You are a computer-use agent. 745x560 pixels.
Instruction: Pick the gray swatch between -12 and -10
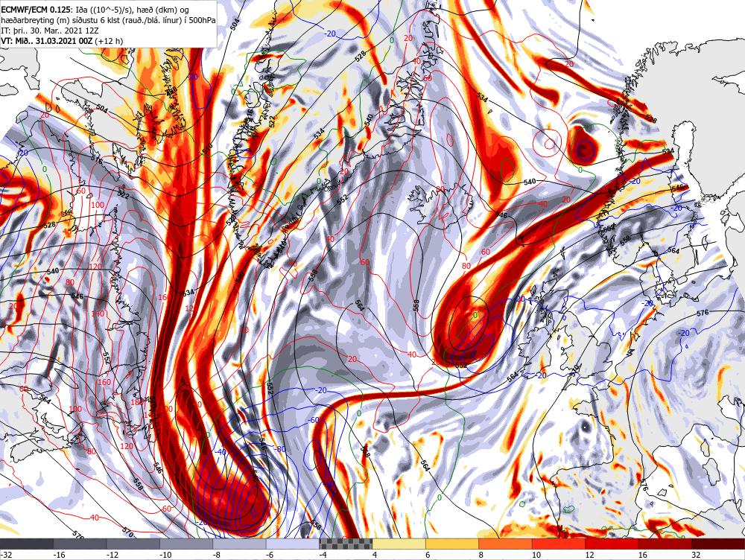point(133,544)
